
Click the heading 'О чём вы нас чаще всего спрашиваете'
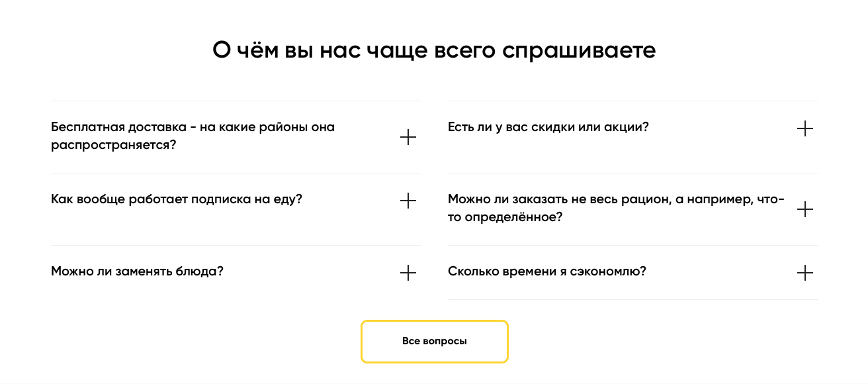point(434,50)
